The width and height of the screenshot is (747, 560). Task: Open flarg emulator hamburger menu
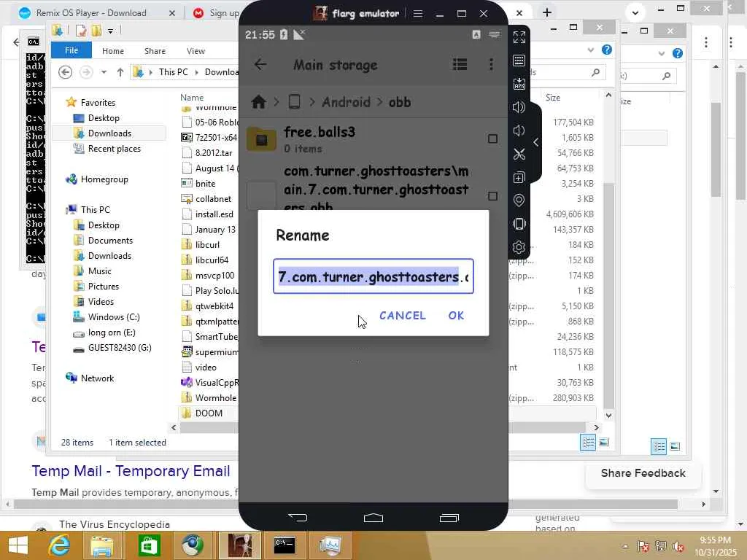[x=418, y=13]
